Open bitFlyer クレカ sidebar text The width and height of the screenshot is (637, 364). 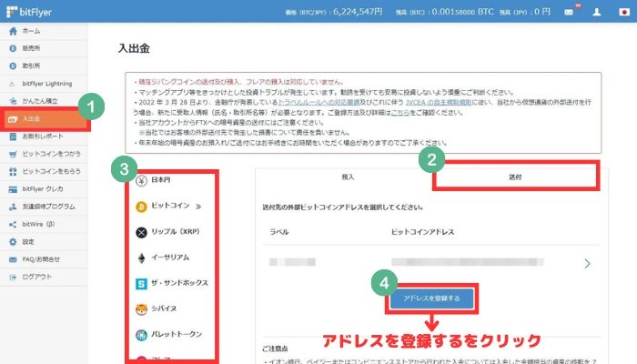(43, 189)
